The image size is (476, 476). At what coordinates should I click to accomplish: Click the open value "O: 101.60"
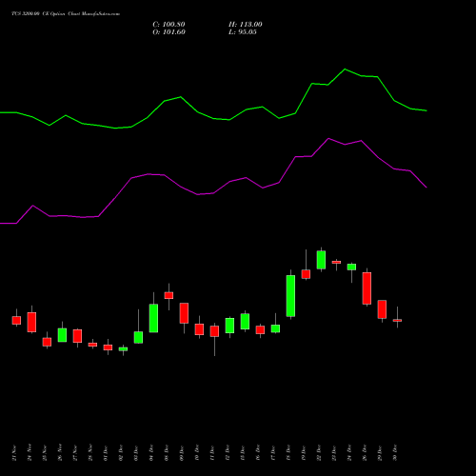pos(169,32)
